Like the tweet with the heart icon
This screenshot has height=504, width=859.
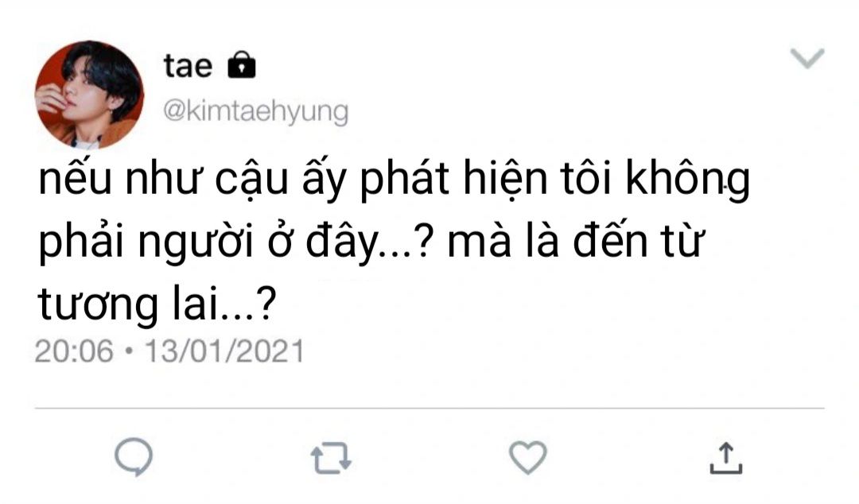click(527, 458)
